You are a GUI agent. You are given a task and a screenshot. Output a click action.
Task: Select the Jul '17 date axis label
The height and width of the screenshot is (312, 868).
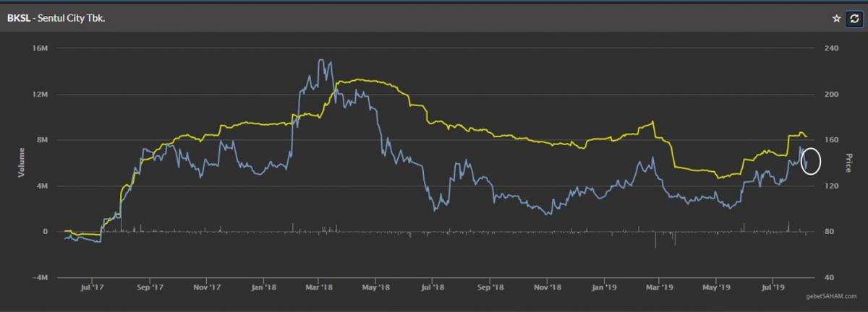(x=90, y=288)
